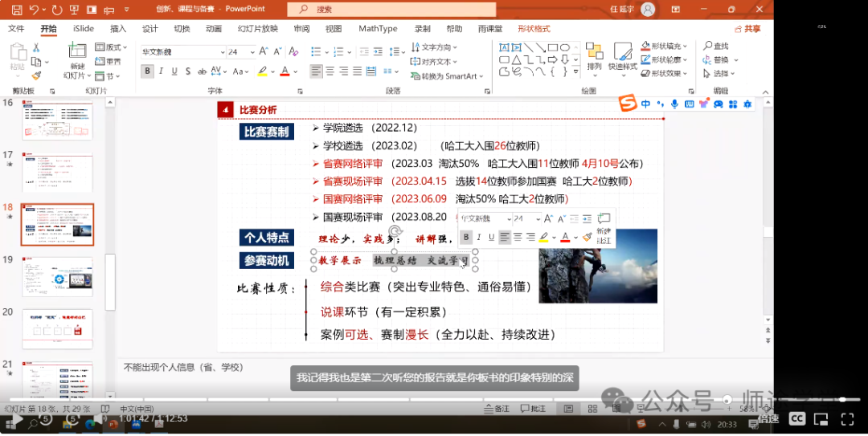
Task: Open the 形状格式 Shape Format tab
Action: (534, 29)
